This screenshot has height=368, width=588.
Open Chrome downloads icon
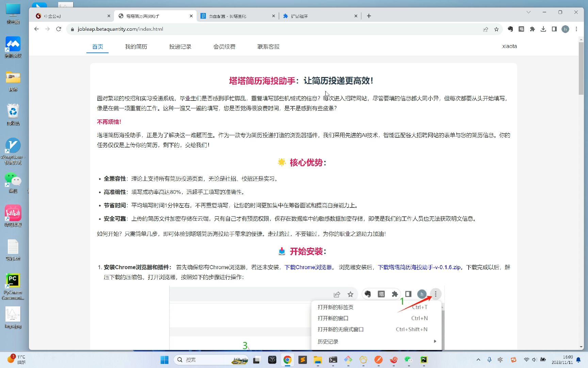point(543,29)
